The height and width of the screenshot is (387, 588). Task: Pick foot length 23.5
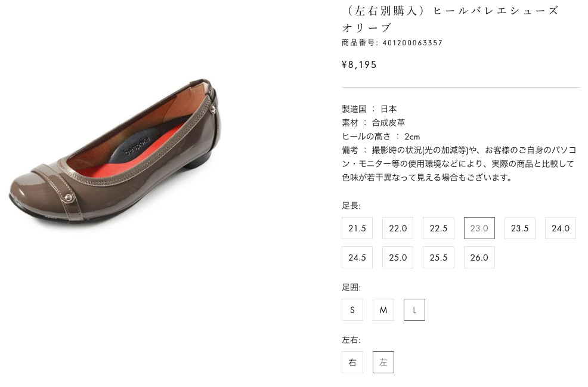click(x=520, y=228)
